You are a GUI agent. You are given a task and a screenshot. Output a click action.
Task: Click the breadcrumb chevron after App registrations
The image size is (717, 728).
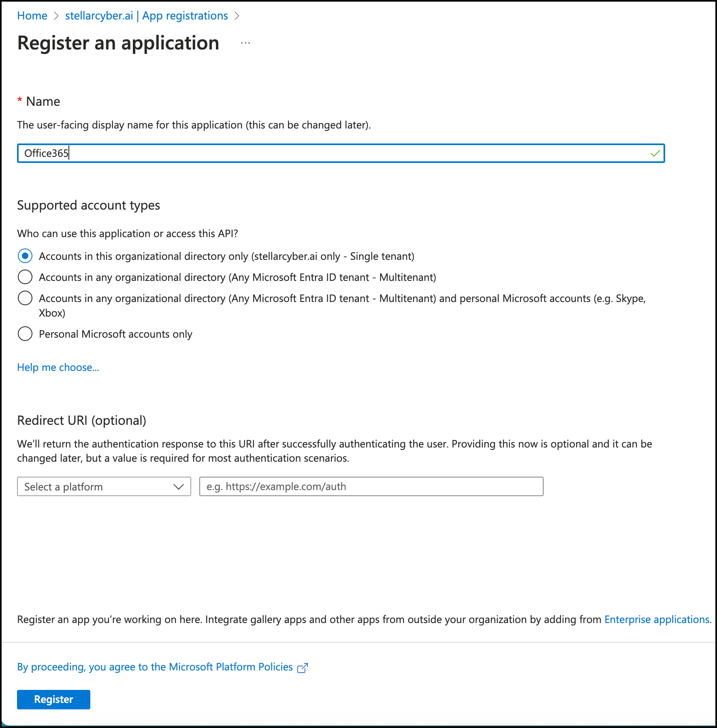tap(237, 16)
